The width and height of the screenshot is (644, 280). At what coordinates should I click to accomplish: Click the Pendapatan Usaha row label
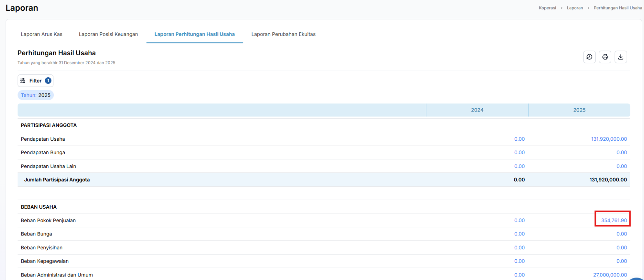pyautogui.click(x=43, y=139)
